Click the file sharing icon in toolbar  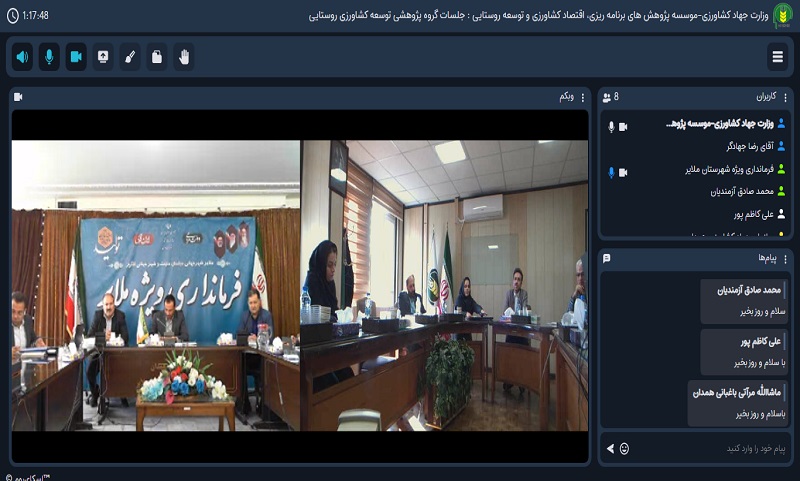[x=157, y=57]
